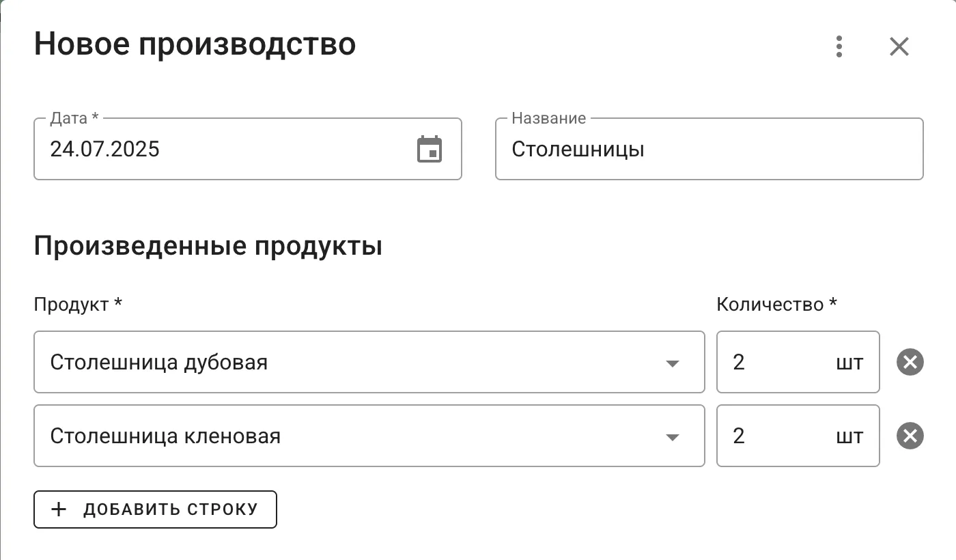Open the calendar date picker icon
The image size is (956, 560).
pyautogui.click(x=430, y=149)
